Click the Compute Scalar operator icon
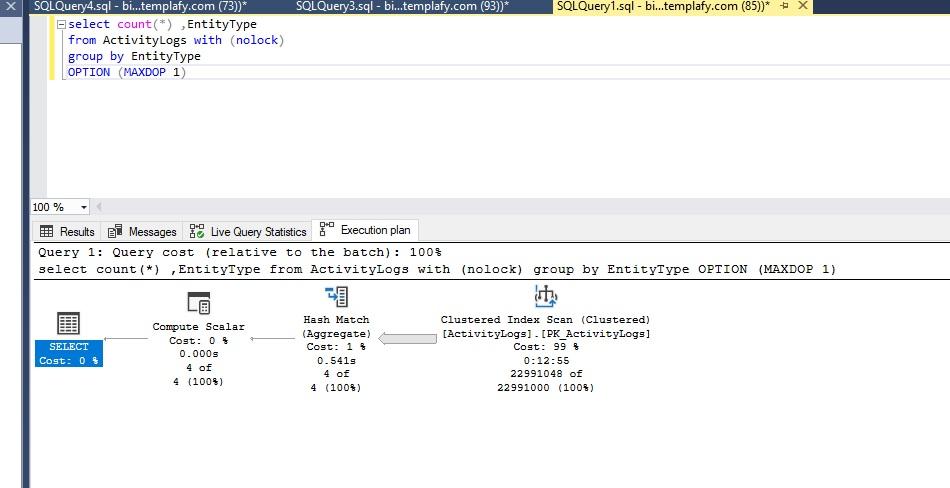Viewport: 950px width, 488px height. point(198,303)
